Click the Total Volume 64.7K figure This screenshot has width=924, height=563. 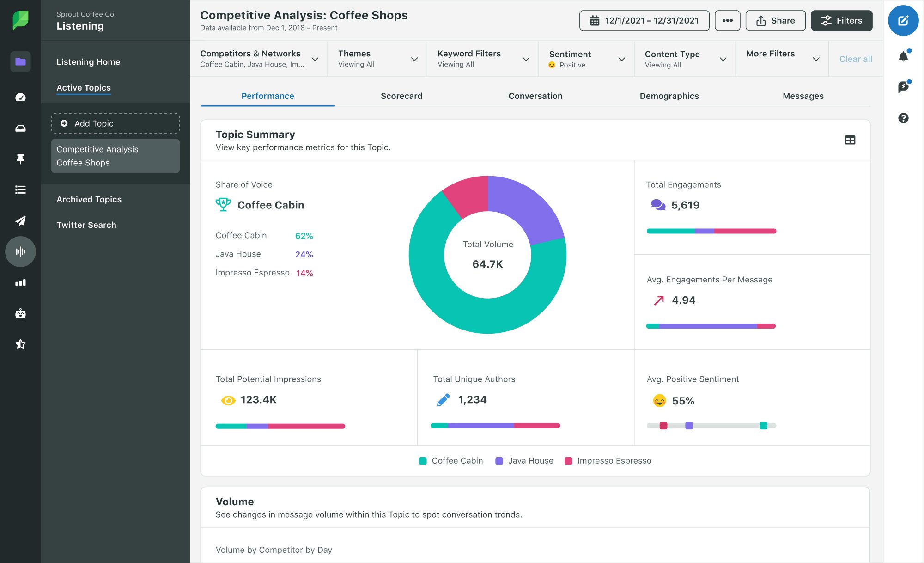pos(487,264)
